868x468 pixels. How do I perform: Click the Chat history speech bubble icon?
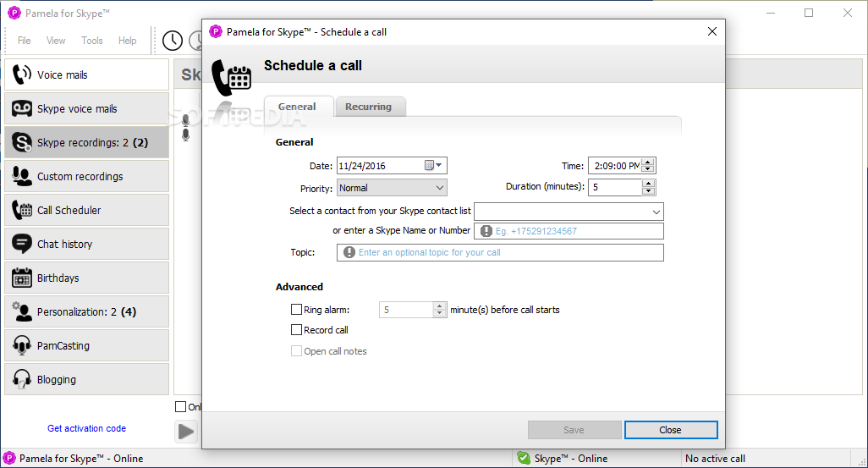click(x=22, y=244)
